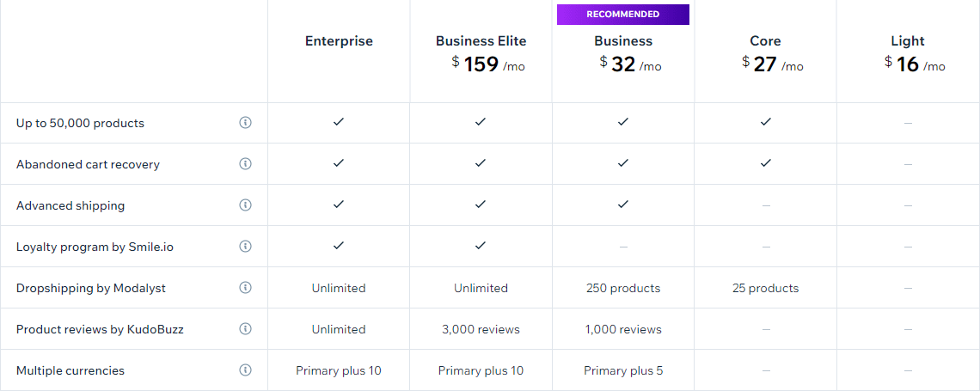Open info icon for Loyalty program by Smile.io
This screenshot has height=391, width=980.
(x=245, y=246)
